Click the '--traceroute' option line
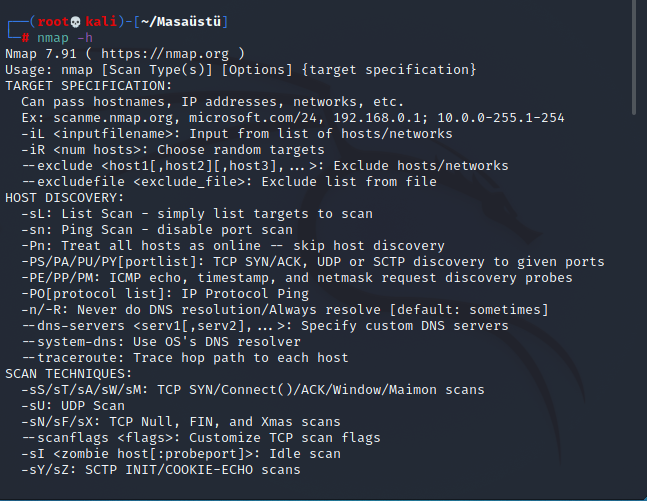The image size is (647, 501). pyautogui.click(x=184, y=357)
